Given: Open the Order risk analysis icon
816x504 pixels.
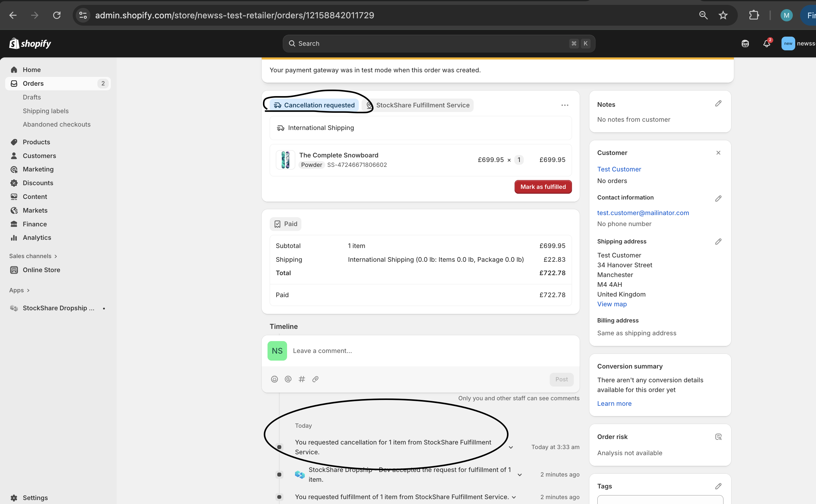Looking at the screenshot, I should [x=718, y=437].
